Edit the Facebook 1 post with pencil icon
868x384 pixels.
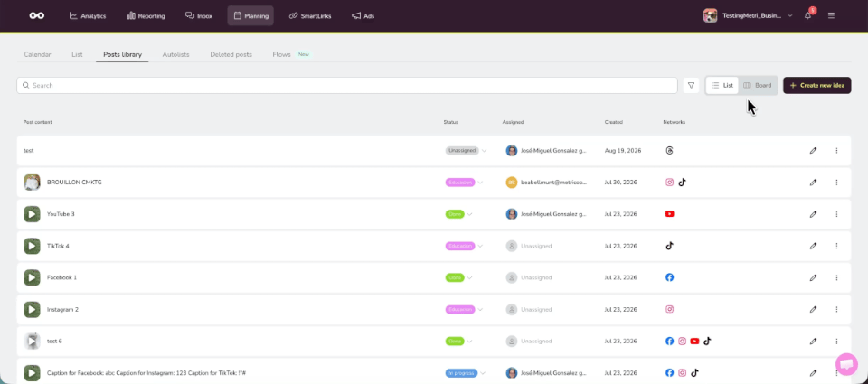pyautogui.click(x=813, y=277)
